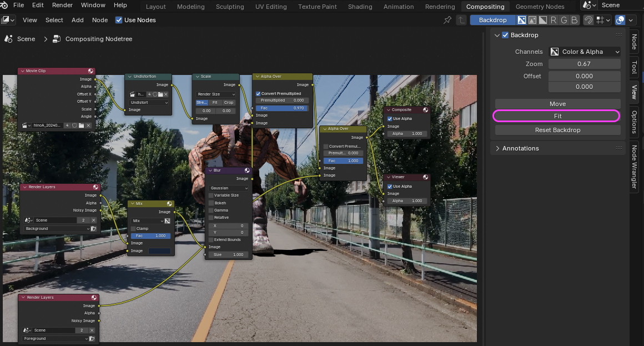Image resolution: width=644 pixels, height=346 pixels.
Task: Adjust the Fac slider in Mix node
Action: [150, 235]
